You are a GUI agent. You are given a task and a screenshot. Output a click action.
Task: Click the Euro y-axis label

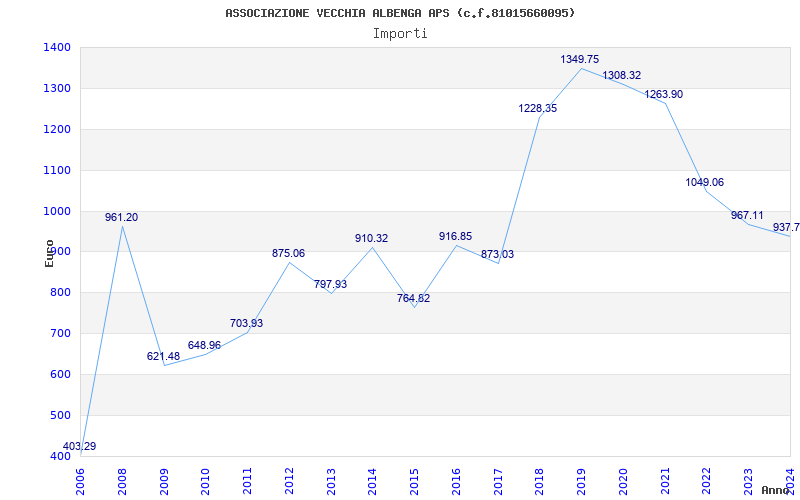tap(49, 254)
